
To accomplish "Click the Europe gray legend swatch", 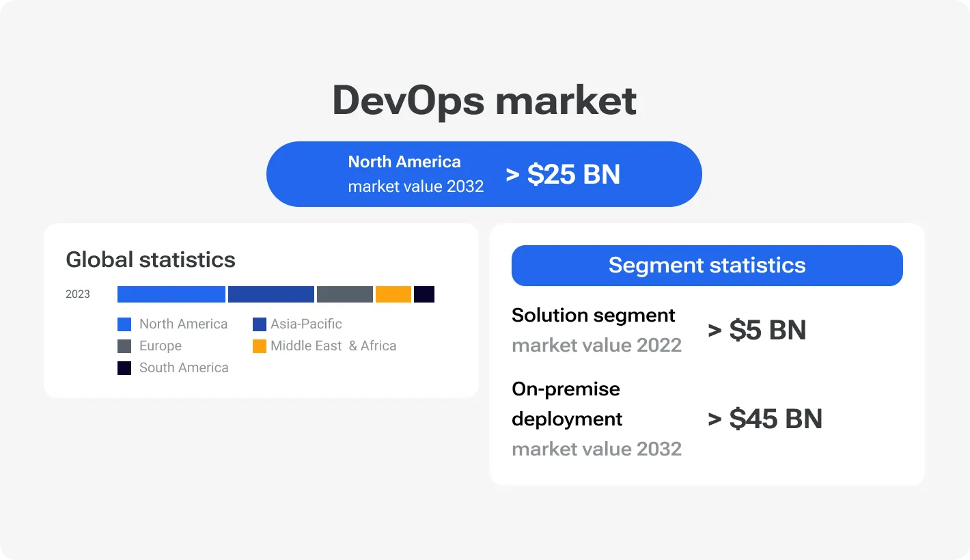I will click(124, 346).
